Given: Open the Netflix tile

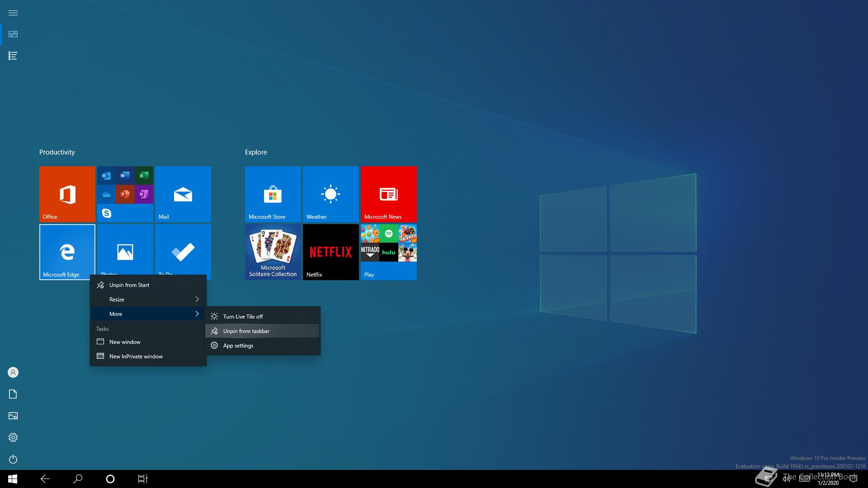Looking at the screenshot, I should coord(331,252).
